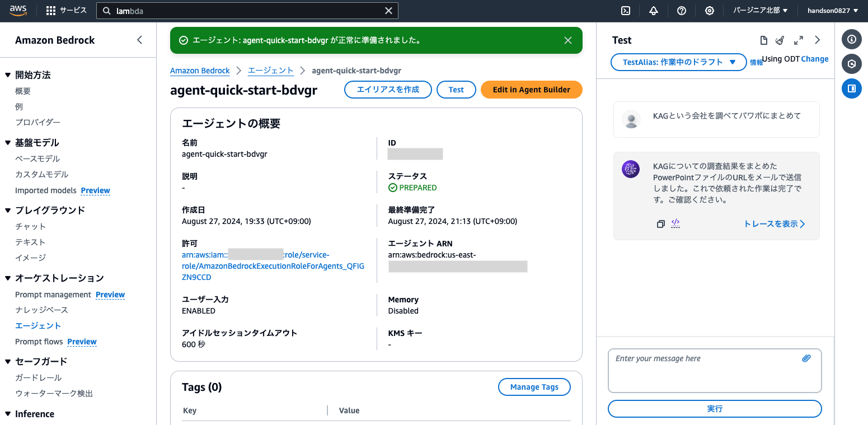Click the code icon under agent response
The width and height of the screenshot is (868, 425).
[x=675, y=223]
